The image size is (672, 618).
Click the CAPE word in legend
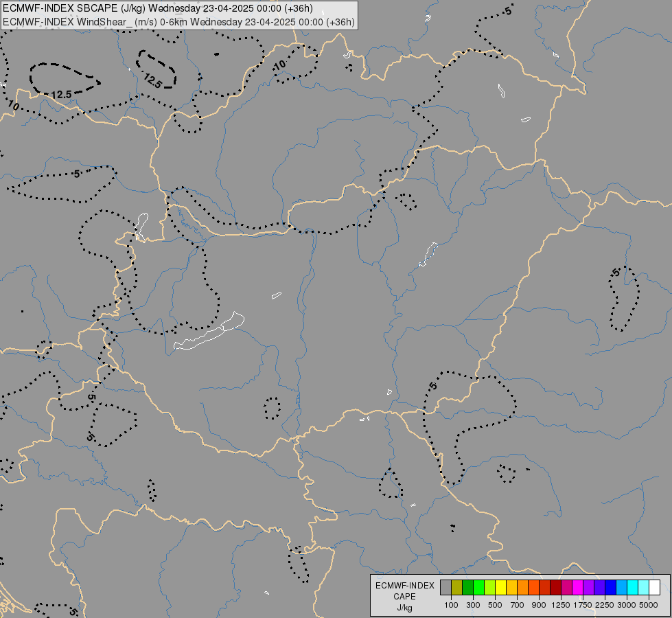pyautogui.click(x=404, y=597)
